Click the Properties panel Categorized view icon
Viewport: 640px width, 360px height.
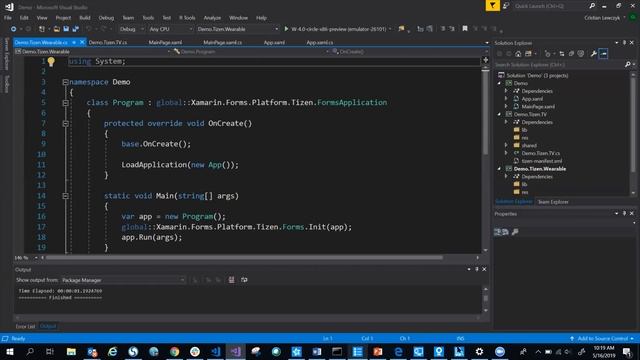point(497,232)
